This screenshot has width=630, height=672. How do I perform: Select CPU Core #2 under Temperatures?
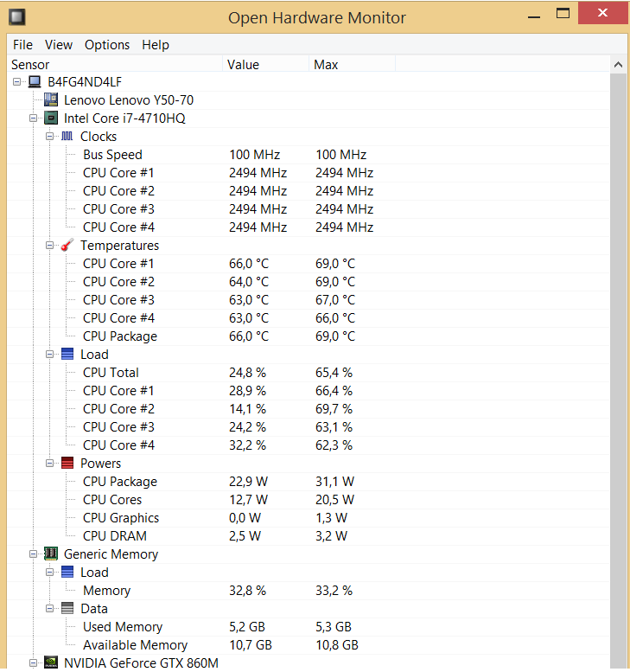click(x=309, y=282)
